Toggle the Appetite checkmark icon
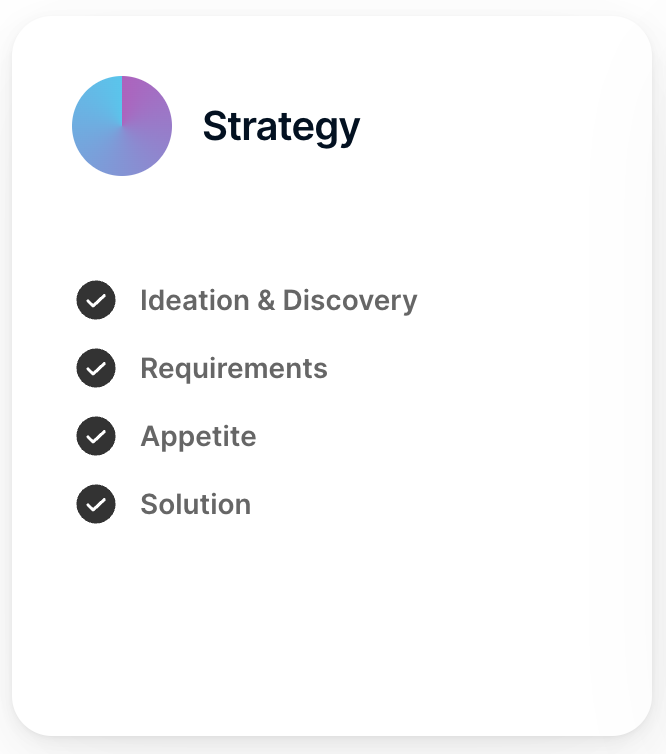666x754 pixels. tap(96, 436)
